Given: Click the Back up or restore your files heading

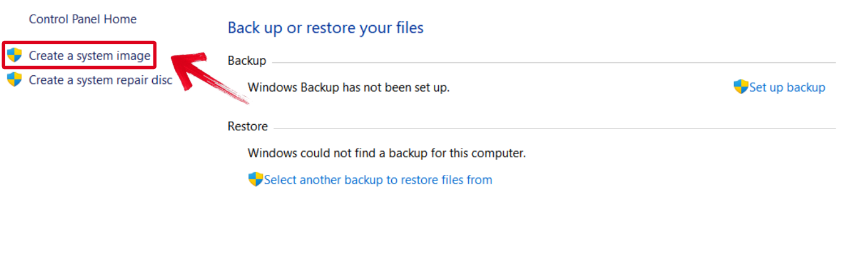Looking at the screenshot, I should point(325,28).
